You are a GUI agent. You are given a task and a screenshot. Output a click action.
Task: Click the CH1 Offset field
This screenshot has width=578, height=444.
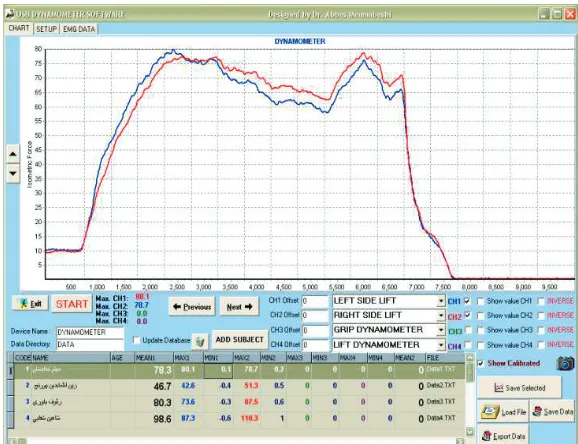315,301
